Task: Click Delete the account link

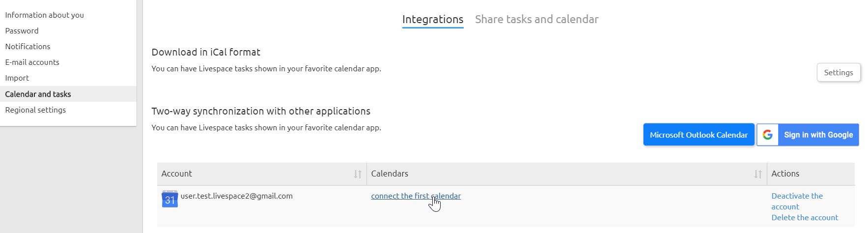Action: click(x=805, y=217)
